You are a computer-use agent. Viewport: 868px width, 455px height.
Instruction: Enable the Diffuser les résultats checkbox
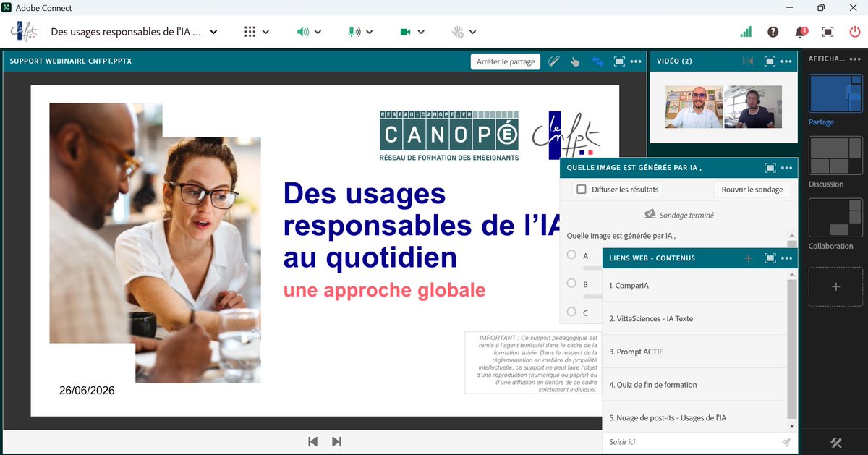pos(580,189)
